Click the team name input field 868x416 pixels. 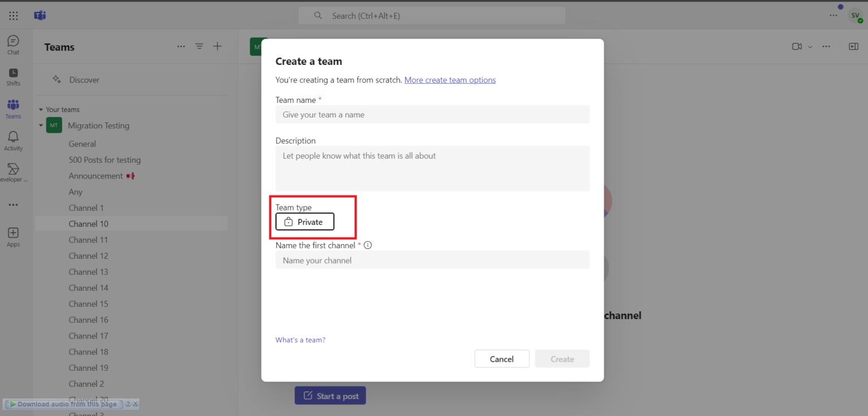tap(432, 114)
